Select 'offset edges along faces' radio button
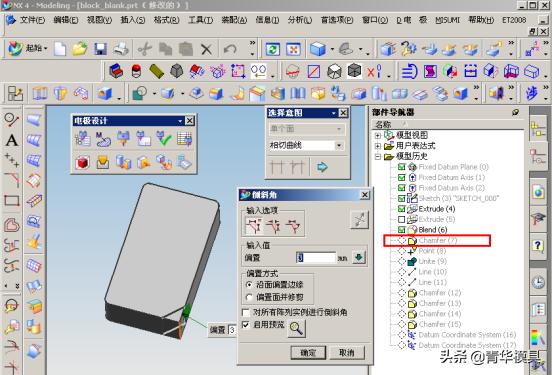 pos(249,285)
